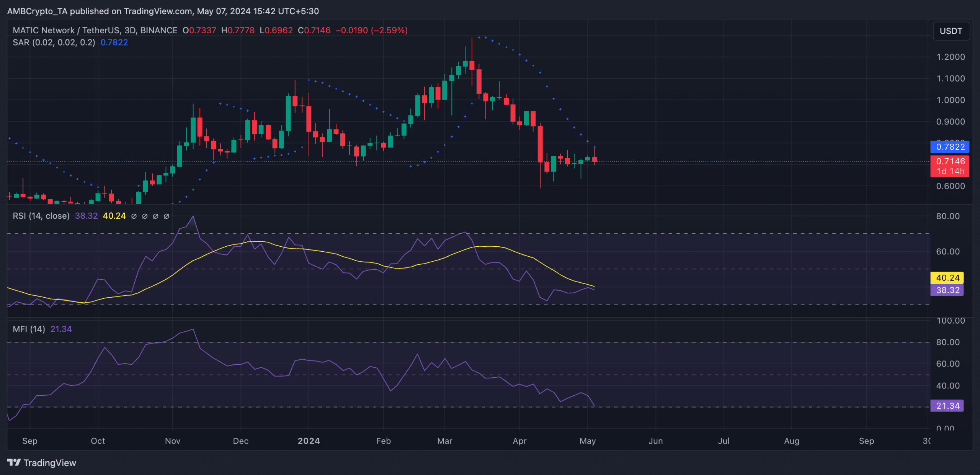980x475 pixels.
Task: Click the yellow RSI MA value 40.24 in legend
Action: [x=114, y=216]
